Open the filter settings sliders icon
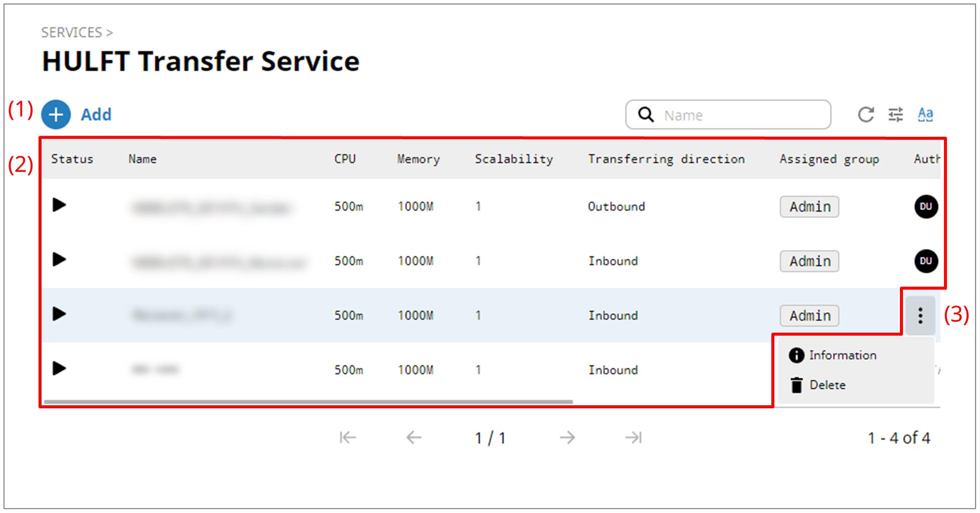 coord(895,115)
